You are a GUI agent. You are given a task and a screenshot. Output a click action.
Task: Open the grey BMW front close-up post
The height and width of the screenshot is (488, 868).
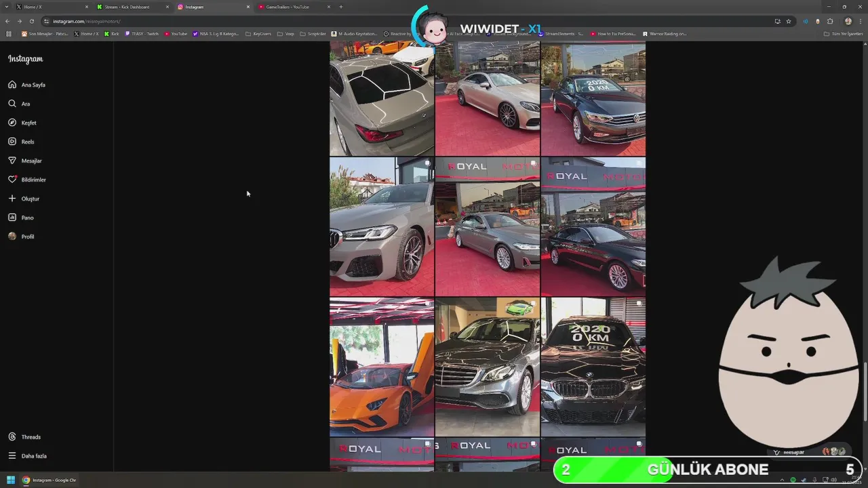click(382, 227)
